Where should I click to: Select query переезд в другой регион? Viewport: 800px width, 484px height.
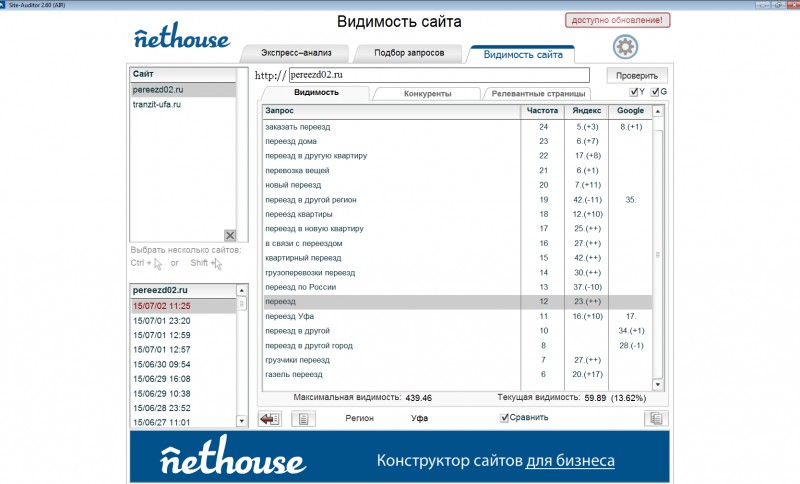click(x=458, y=200)
